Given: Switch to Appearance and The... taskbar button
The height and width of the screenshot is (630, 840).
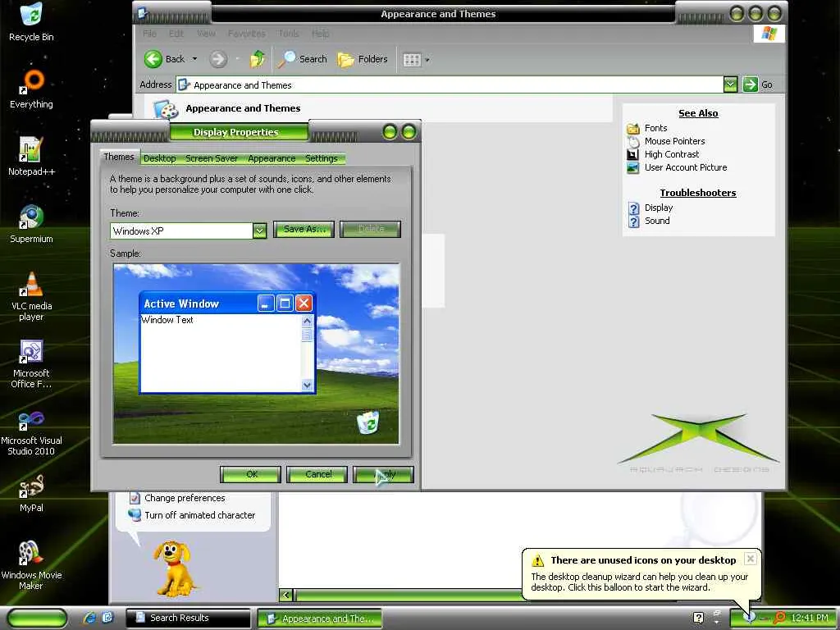Looking at the screenshot, I should pyautogui.click(x=320, y=619).
